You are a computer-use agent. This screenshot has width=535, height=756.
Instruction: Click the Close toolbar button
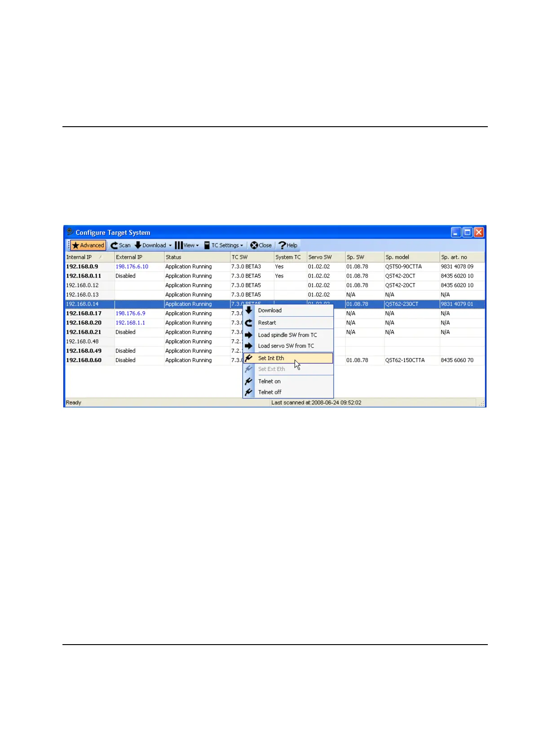click(x=261, y=245)
